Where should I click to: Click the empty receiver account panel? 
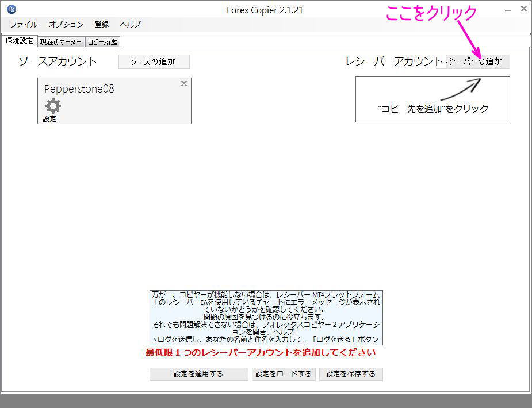click(432, 99)
